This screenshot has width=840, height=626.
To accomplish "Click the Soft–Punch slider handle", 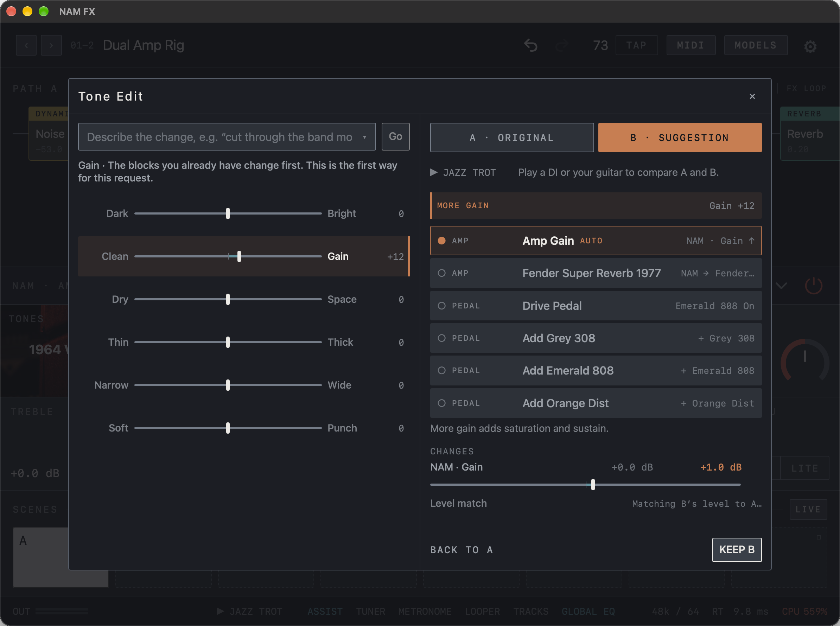I will pyautogui.click(x=228, y=428).
